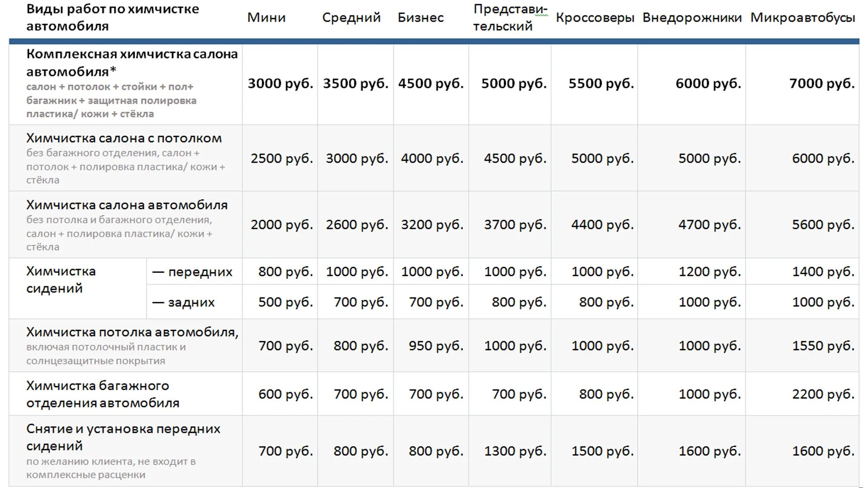The height and width of the screenshot is (488, 868).
Task: Click the '1300 руб.' seat removal price
Action: [x=515, y=451]
